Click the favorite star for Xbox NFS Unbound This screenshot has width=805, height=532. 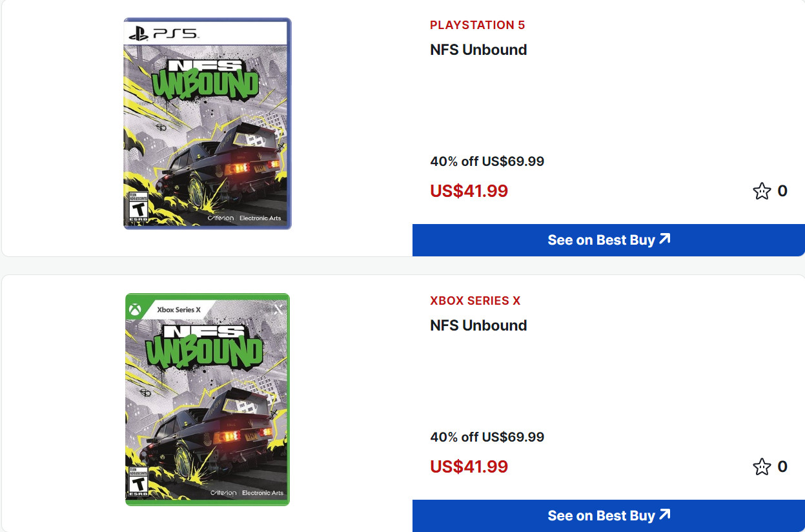[x=762, y=467]
